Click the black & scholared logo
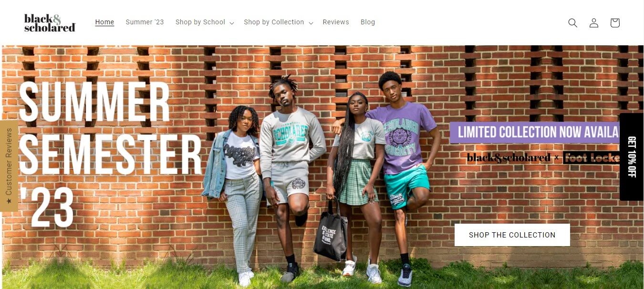This screenshot has height=289, width=644. (x=50, y=22)
